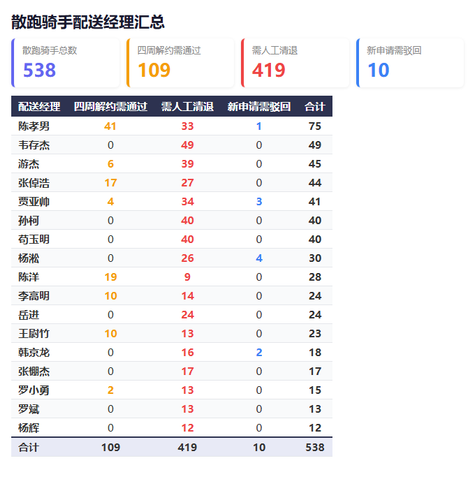Click red value 9 in 陈洋 row
475x500 pixels.
(187, 277)
